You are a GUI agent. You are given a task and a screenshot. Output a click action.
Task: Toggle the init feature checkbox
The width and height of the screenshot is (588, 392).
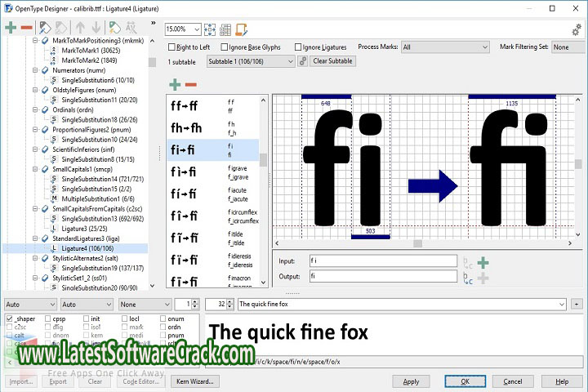point(87,318)
